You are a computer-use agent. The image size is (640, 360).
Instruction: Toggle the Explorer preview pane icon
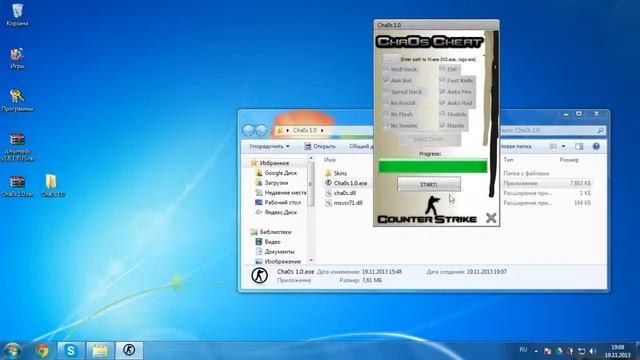pyautogui.click(x=579, y=146)
